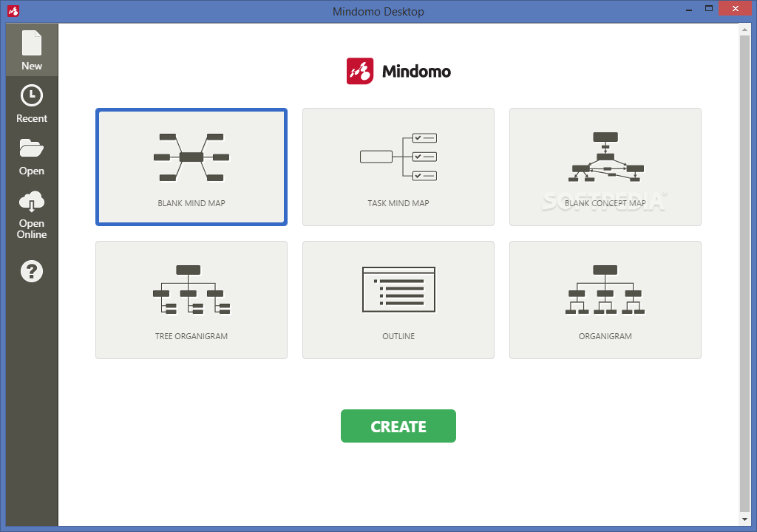Show Recent files from sidebar
This screenshot has width=757, height=532.
click(x=32, y=103)
